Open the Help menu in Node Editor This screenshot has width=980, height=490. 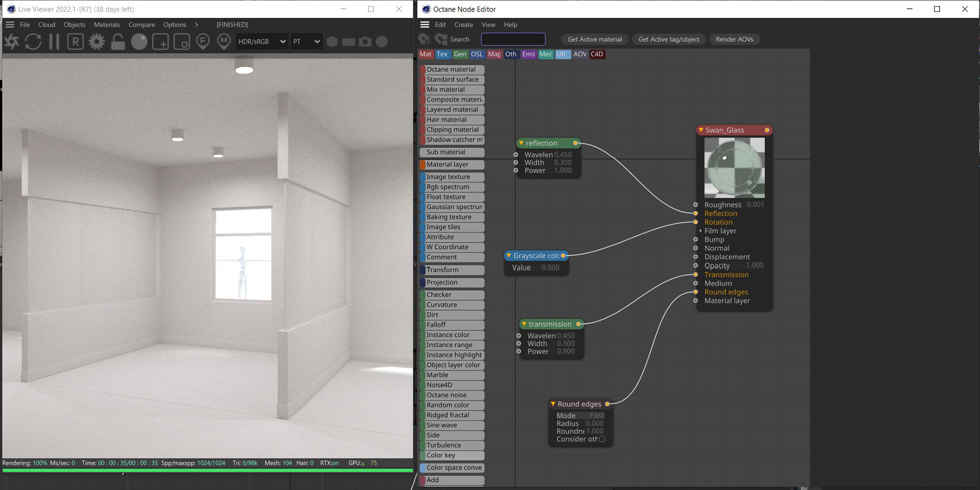(510, 24)
